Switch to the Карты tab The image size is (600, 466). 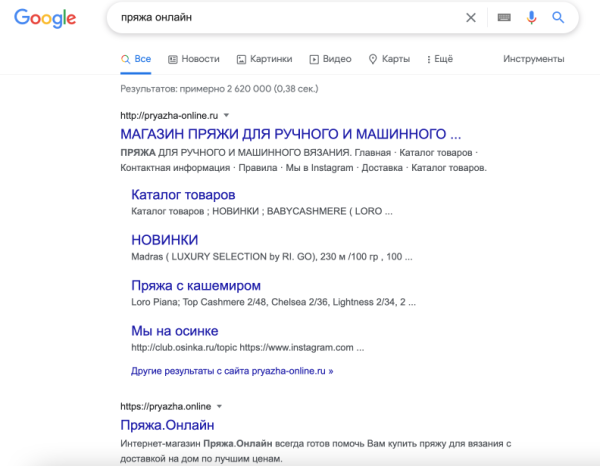pos(389,59)
